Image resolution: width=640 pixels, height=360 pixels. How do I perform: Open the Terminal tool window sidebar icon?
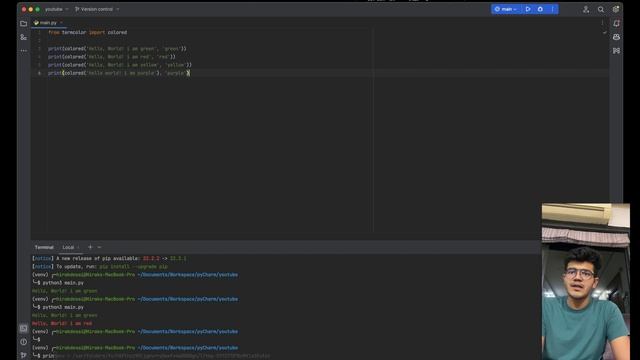tap(24, 328)
